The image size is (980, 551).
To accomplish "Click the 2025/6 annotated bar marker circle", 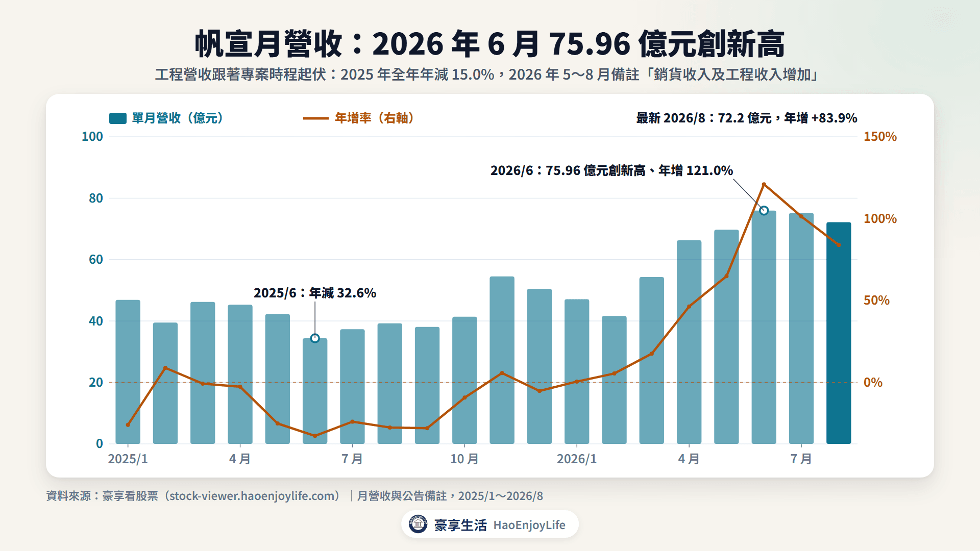I will 315,338.
